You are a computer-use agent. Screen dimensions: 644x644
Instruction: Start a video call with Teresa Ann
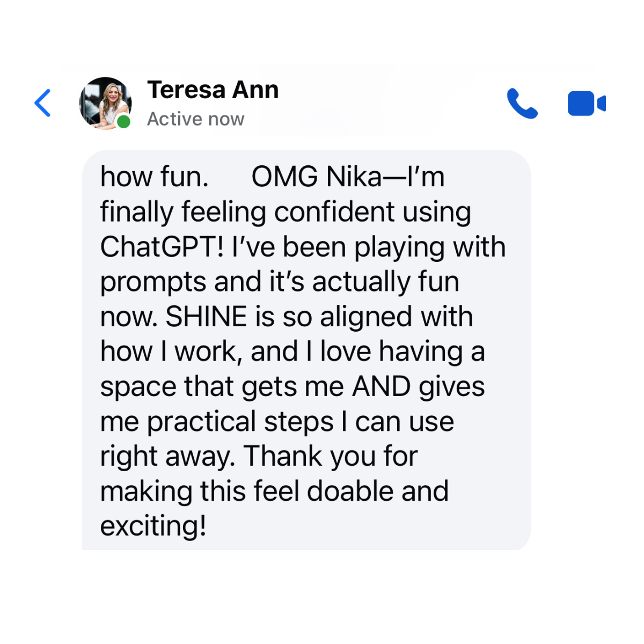tap(586, 103)
